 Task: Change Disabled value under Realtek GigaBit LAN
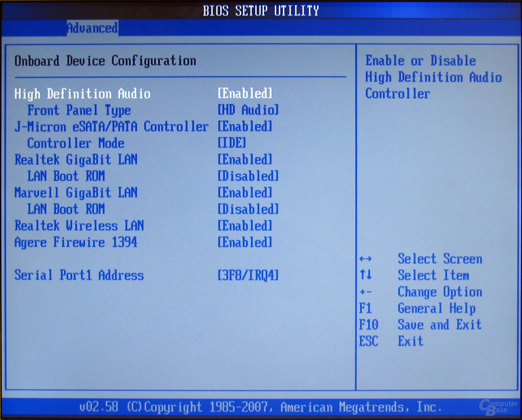[248, 176]
